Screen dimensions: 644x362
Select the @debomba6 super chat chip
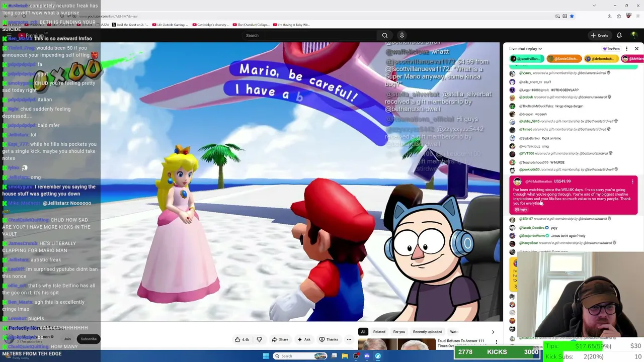600,59
